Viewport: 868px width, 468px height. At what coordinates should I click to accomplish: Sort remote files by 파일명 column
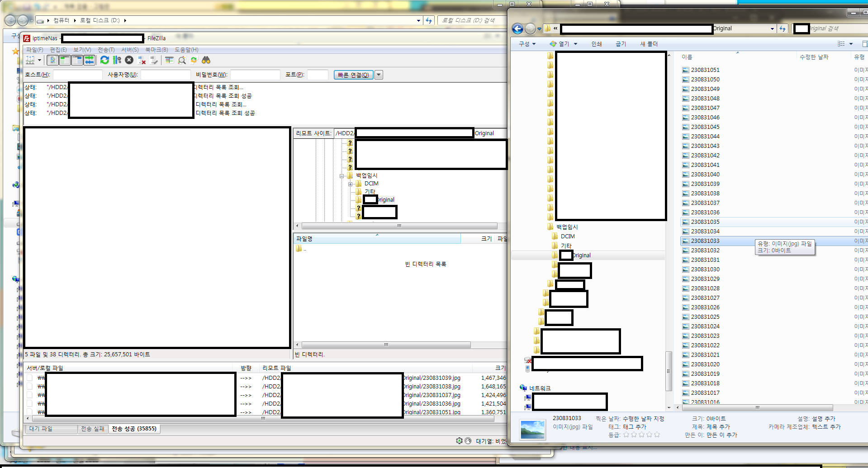coord(377,239)
